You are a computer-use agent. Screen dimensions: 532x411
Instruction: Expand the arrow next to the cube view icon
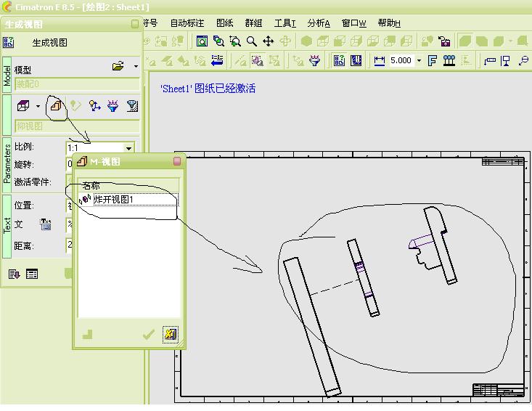click(x=38, y=106)
